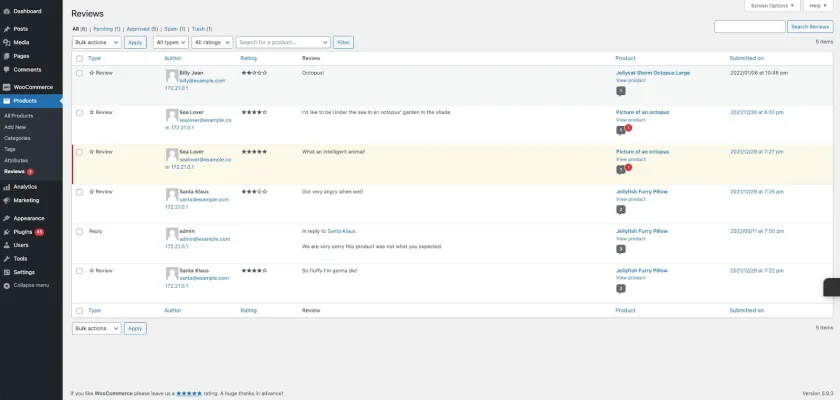Click the Analytics bar chart icon
Screen dimensions: 840x400
coord(6,187)
